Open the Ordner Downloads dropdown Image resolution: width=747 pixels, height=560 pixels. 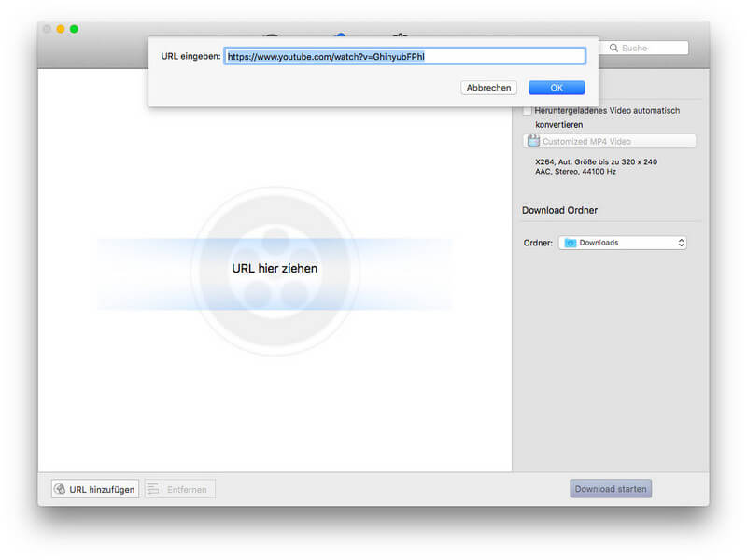click(x=622, y=243)
